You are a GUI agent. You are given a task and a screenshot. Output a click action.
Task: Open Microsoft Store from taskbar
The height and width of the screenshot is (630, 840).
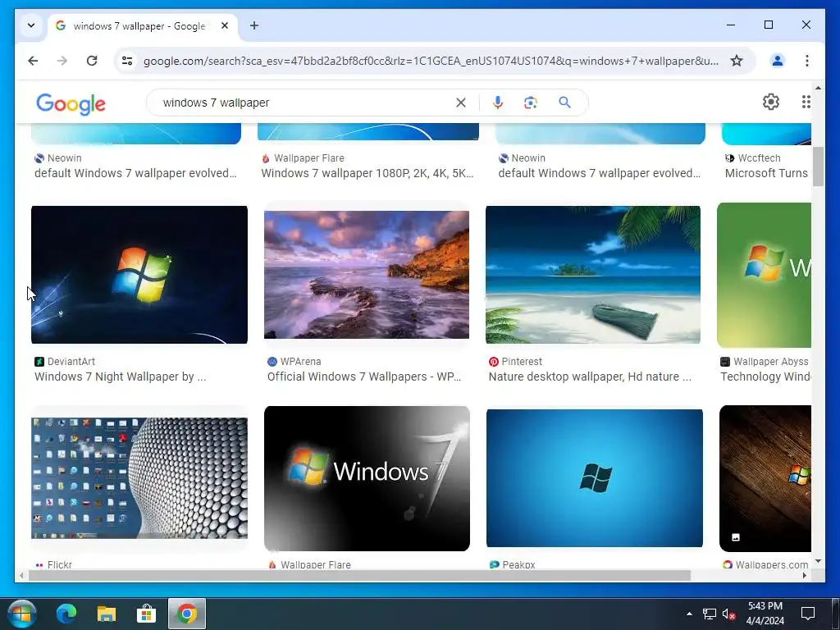(x=146, y=614)
